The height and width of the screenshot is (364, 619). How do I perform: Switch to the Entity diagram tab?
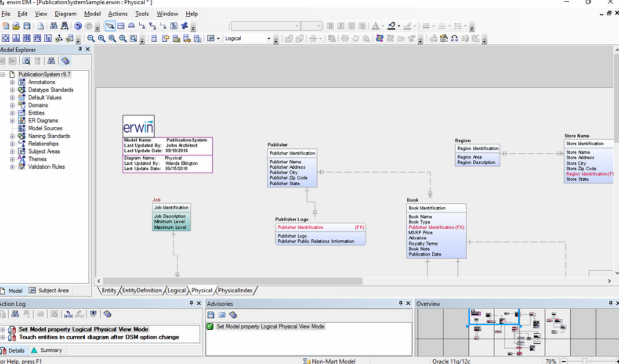point(109,290)
